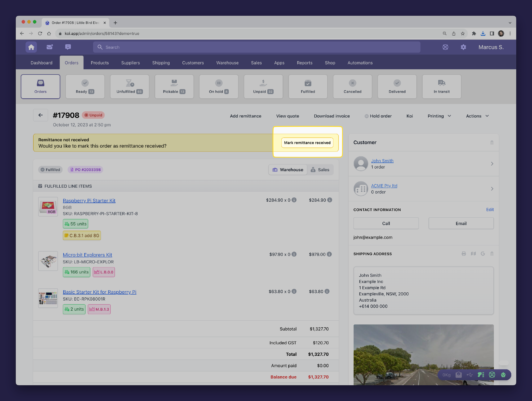Filter orders by the Unpaid tab
Screen dimensions: 532x401
pyautogui.click(x=263, y=86)
